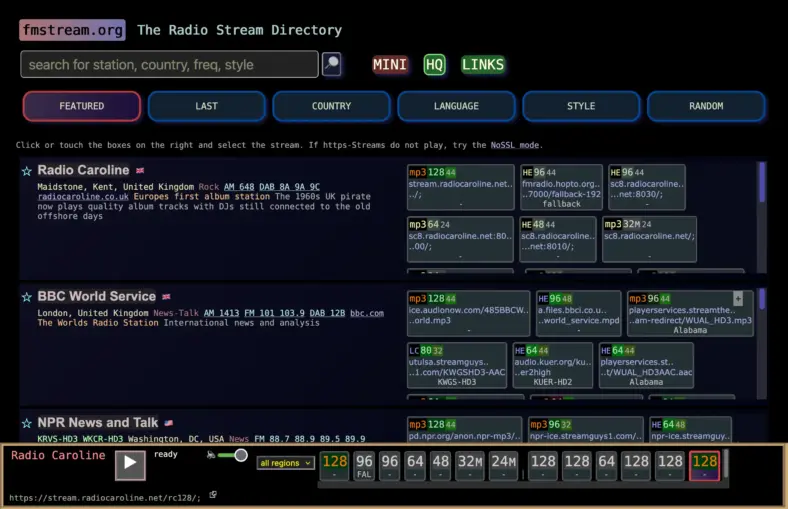This screenshot has height=509, width=788.
Task: Click the DAB 12B link
Action: click(327, 313)
